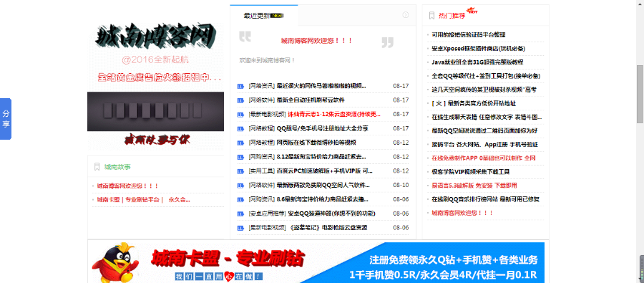Click the article icon beside 最新全自动挂机刷帮豆软件
Viewport: 644px width, 283px height.
click(x=240, y=100)
